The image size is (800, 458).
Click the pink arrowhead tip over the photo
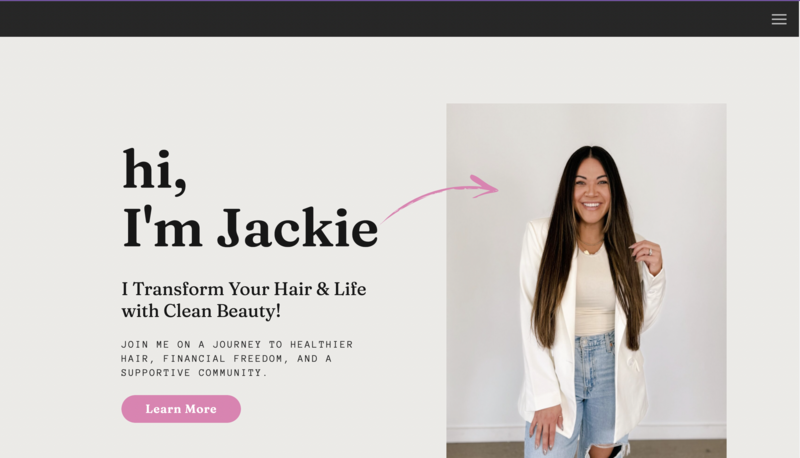(487, 187)
